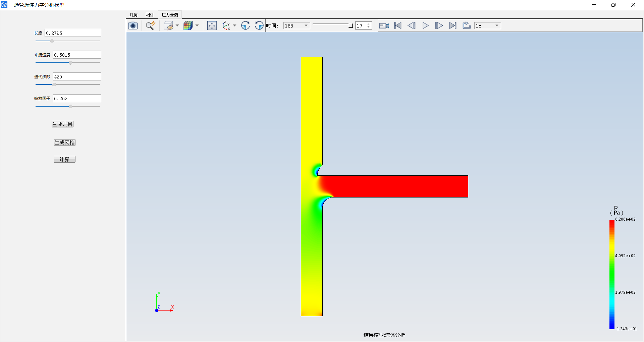Viewport: 644px width, 342px height.
Task: Click the 缩放因子 input field
Action: pyautogui.click(x=77, y=98)
